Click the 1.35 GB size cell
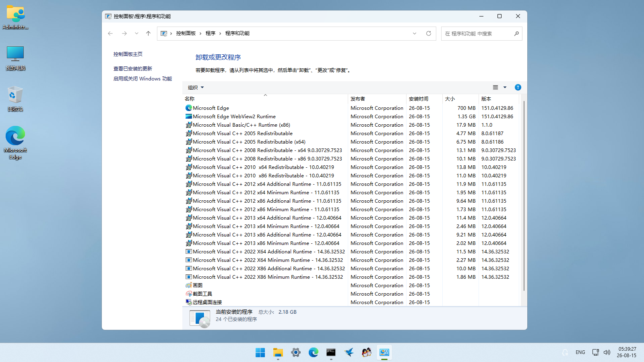This screenshot has height=362, width=644. (466, 117)
